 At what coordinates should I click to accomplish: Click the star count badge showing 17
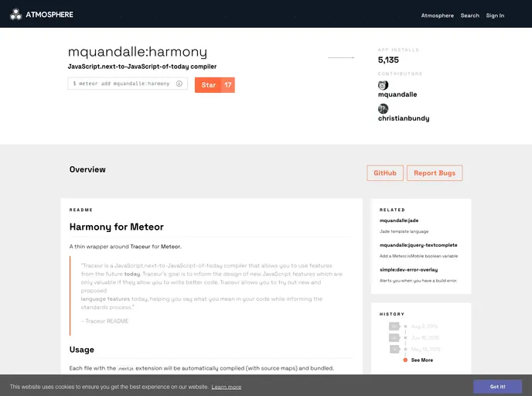228,85
